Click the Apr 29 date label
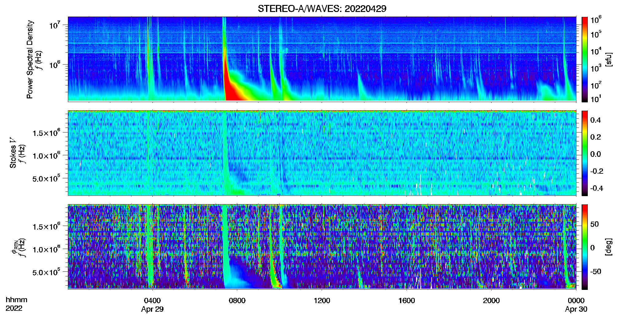644x332 pixels. pos(152,309)
